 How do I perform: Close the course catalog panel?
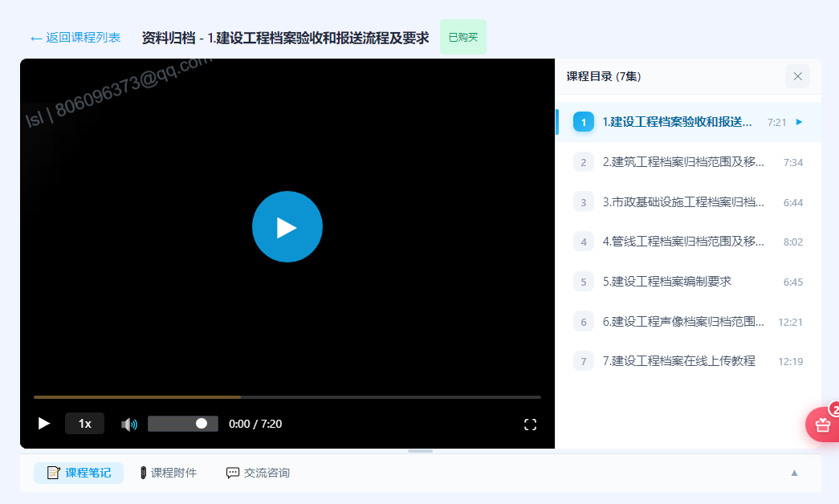click(x=797, y=76)
